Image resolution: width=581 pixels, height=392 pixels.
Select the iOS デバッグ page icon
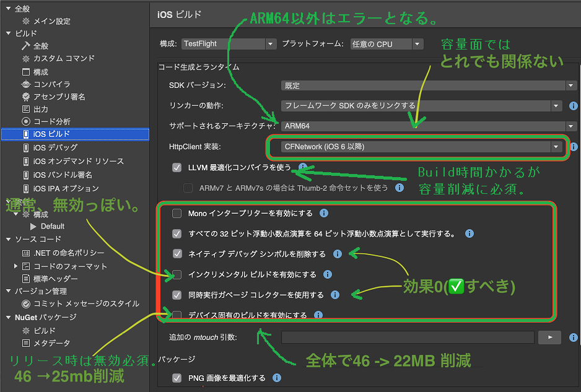point(27,147)
